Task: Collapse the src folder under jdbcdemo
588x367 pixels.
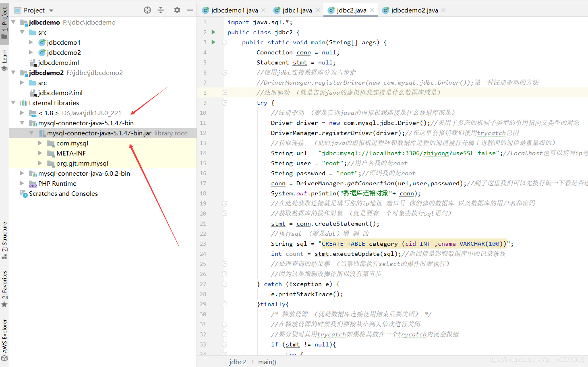Action: [22, 32]
